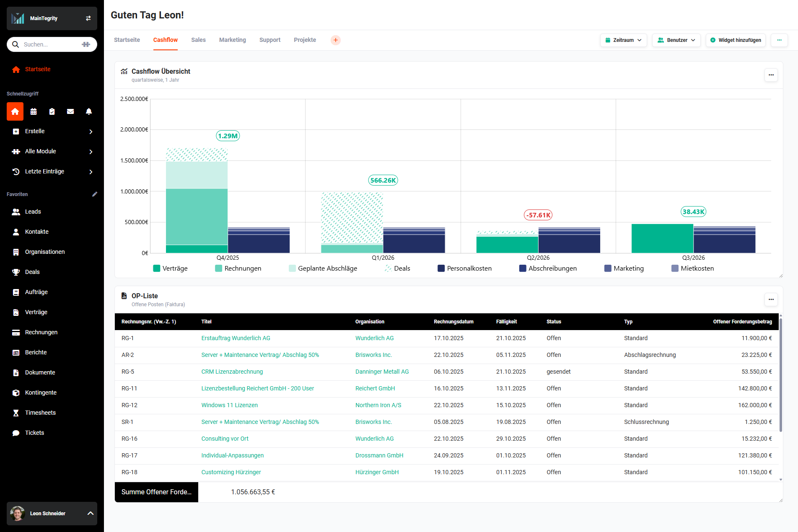Open the modules puzzle icon in search bar

(x=86, y=44)
